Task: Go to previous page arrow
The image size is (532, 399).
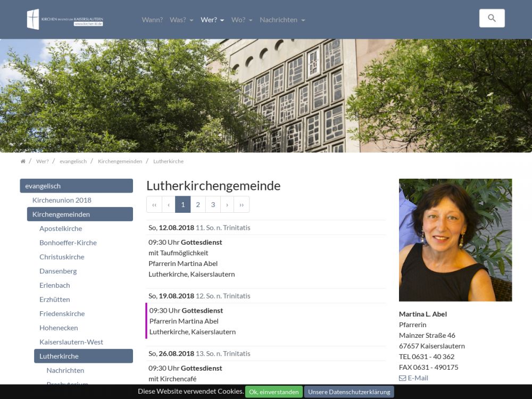Action: pyautogui.click(x=169, y=204)
